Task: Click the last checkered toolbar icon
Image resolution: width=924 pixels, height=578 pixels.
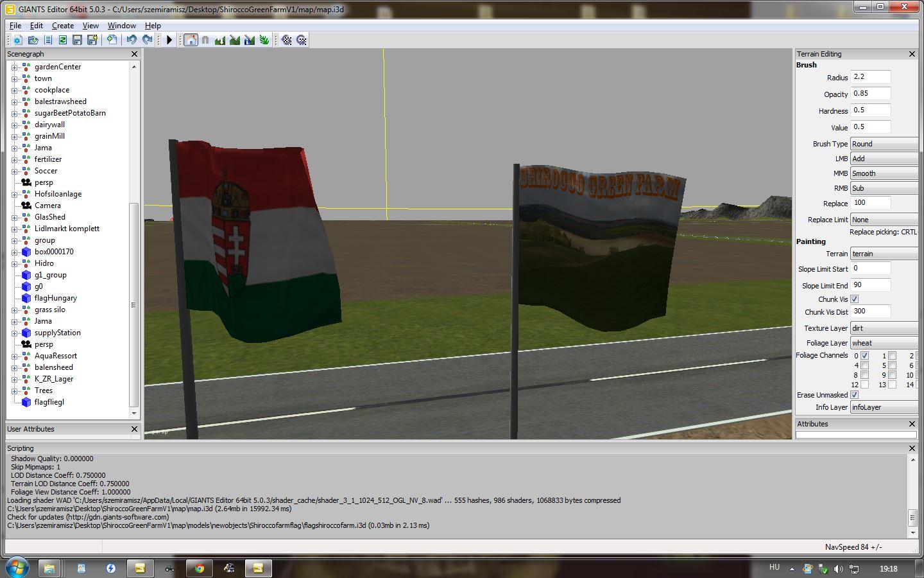Action: pos(302,40)
